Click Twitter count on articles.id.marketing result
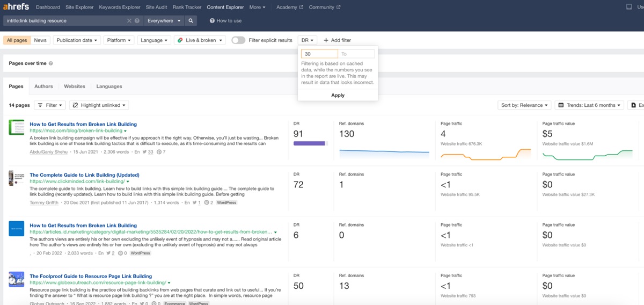 110,253
